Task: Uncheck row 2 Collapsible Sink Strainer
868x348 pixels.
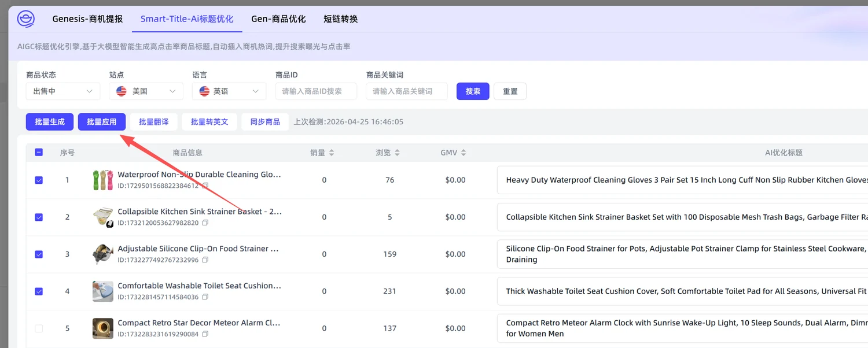Action: (x=39, y=217)
